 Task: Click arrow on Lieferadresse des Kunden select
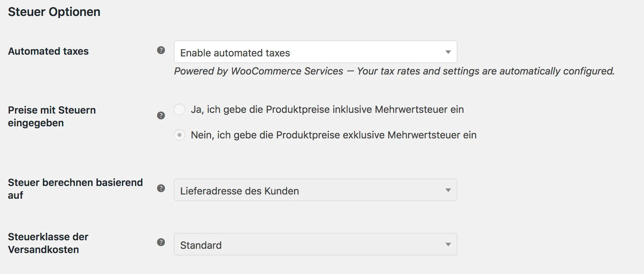[448, 190]
